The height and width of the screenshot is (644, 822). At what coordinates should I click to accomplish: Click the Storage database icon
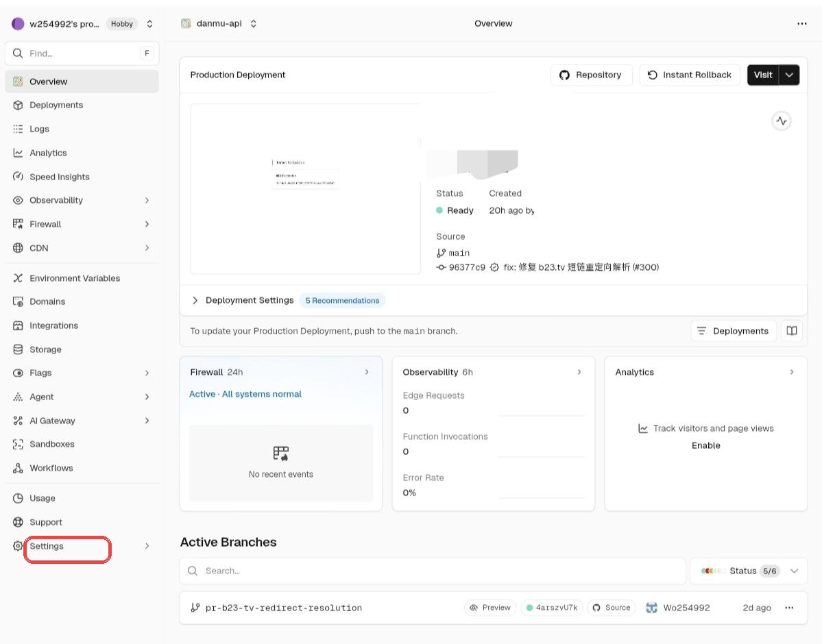18,349
